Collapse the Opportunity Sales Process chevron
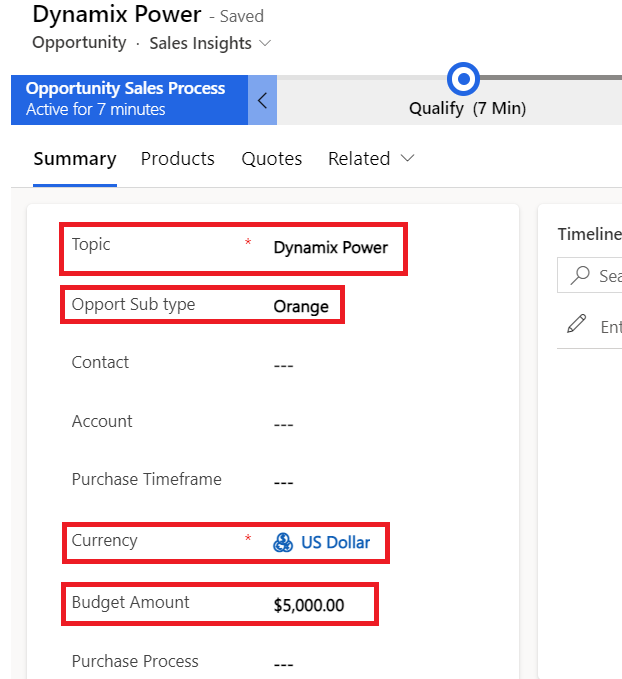622x679 pixels. [262, 100]
